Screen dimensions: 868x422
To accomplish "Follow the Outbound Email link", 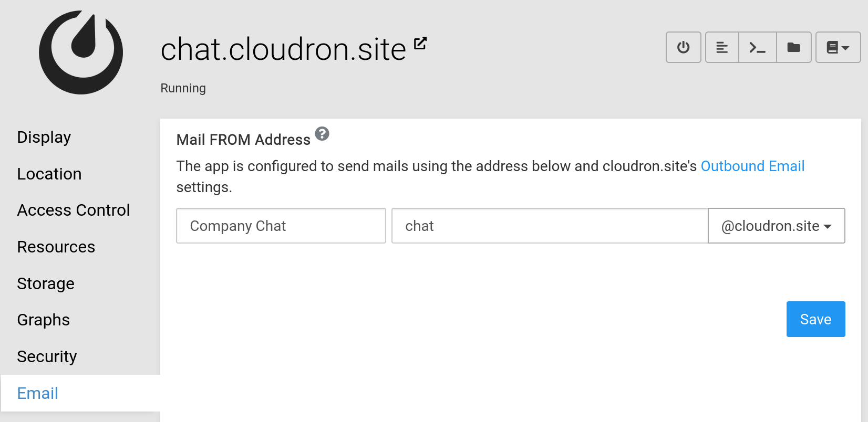I will point(752,166).
